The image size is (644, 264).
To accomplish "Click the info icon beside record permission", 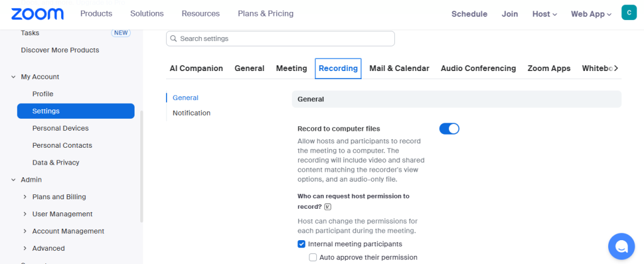I will click(x=327, y=207).
